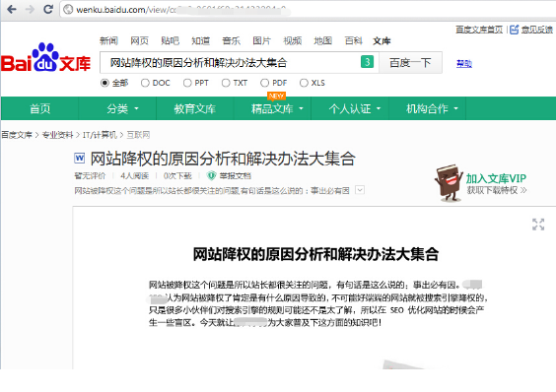Click the browser forward arrow
The height and width of the screenshot is (392, 556).
(30, 9)
